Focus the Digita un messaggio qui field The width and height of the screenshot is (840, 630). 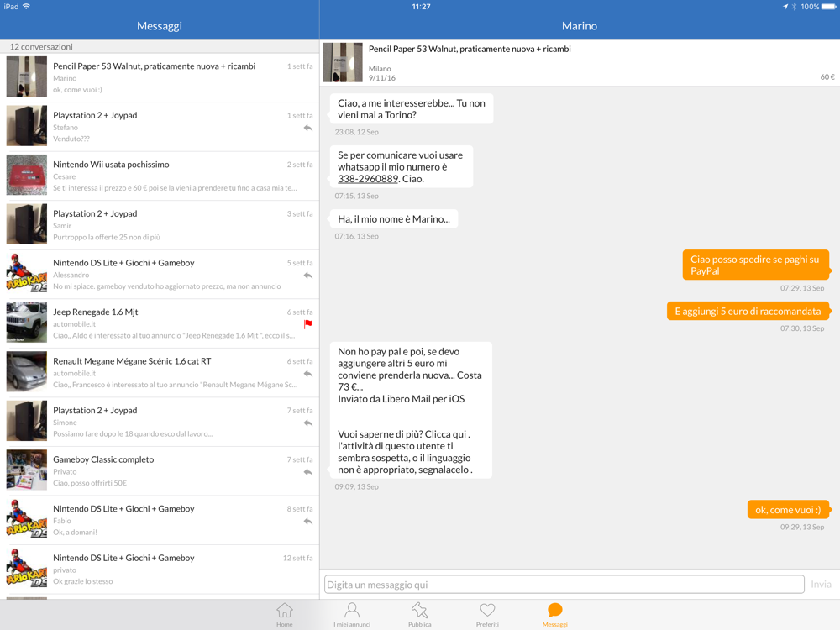[x=564, y=585]
